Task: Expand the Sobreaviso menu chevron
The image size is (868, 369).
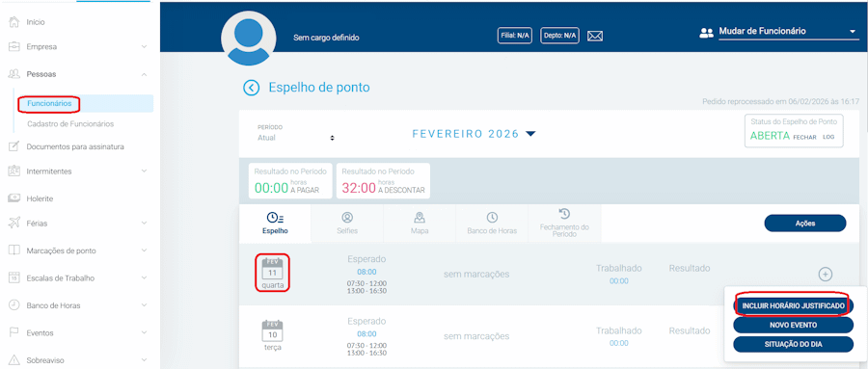Action: tap(144, 360)
